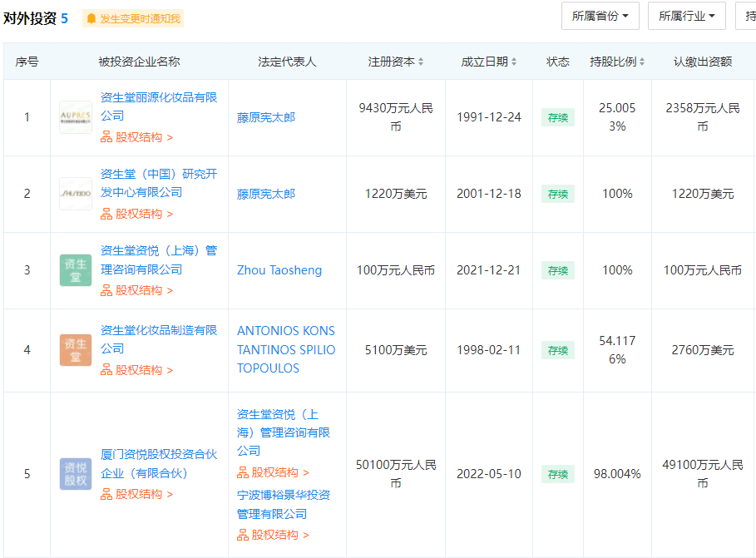
Task: Open 资生堂丽源化妆品有限公司 company link
Action: pyautogui.click(x=159, y=106)
